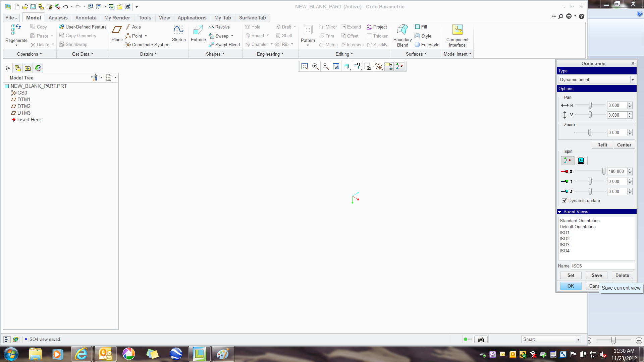The image size is (644, 362).
Task: Create a new file from the quick access toolbar
Action: [x=17, y=7]
